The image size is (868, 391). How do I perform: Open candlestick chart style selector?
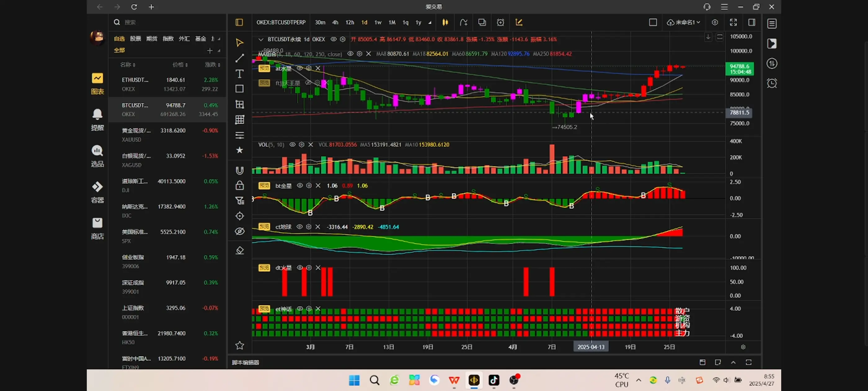click(x=445, y=22)
